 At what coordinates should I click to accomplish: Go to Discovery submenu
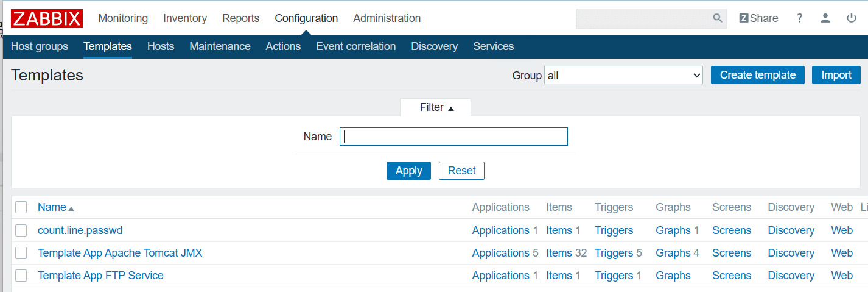[434, 46]
